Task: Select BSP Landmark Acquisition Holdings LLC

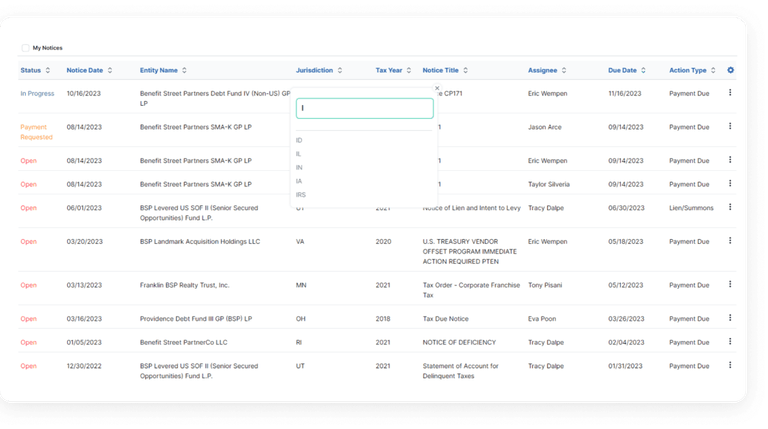Action: pos(200,242)
